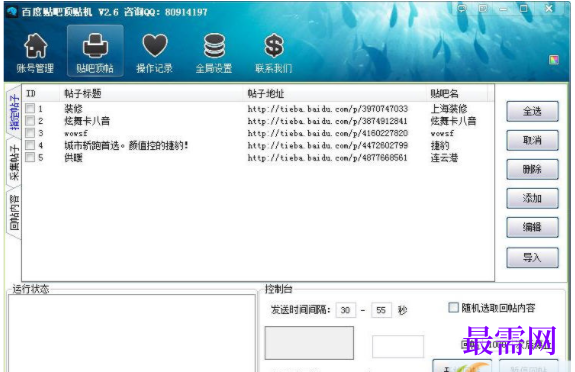Click 连云港 tieba name cell

[x=444, y=158]
